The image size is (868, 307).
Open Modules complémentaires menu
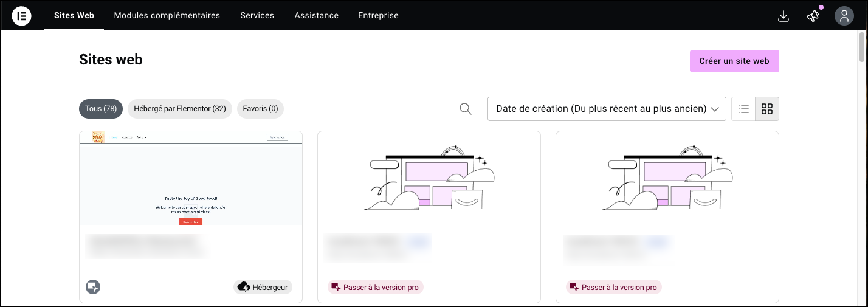click(x=167, y=15)
